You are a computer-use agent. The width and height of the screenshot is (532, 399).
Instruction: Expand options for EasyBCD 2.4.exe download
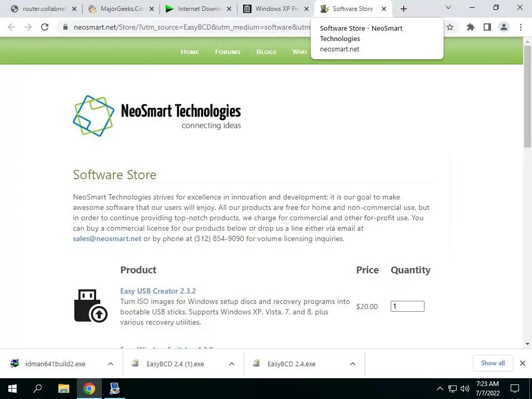click(353, 364)
